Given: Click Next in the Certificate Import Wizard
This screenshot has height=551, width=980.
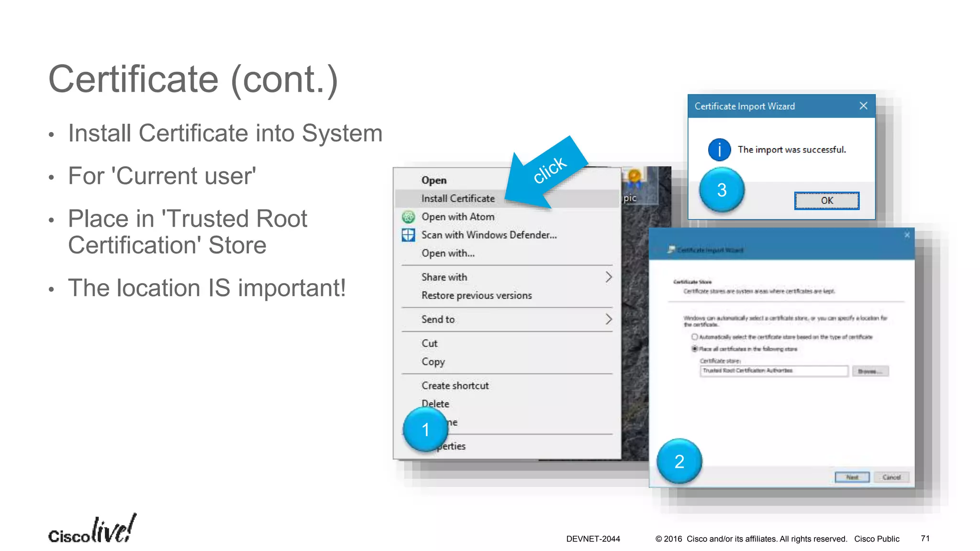Looking at the screenshot, I should 852,477.
